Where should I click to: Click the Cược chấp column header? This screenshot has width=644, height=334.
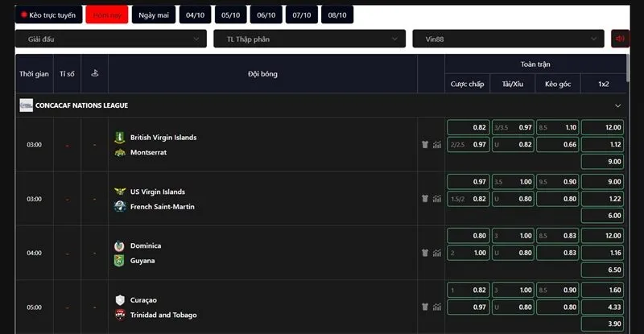coord(467,84)
